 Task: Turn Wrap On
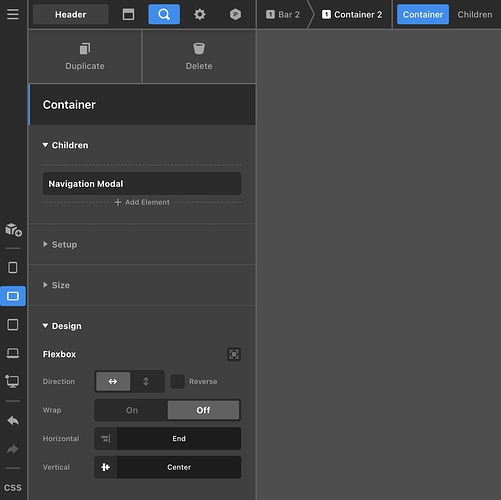[132, 410]
